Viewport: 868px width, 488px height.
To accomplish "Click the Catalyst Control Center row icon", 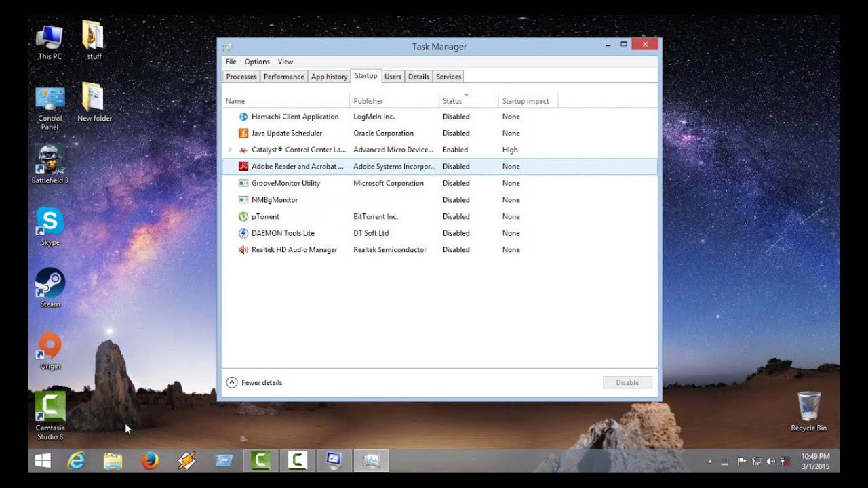I will pyautogui.click(x=243, y=150).
